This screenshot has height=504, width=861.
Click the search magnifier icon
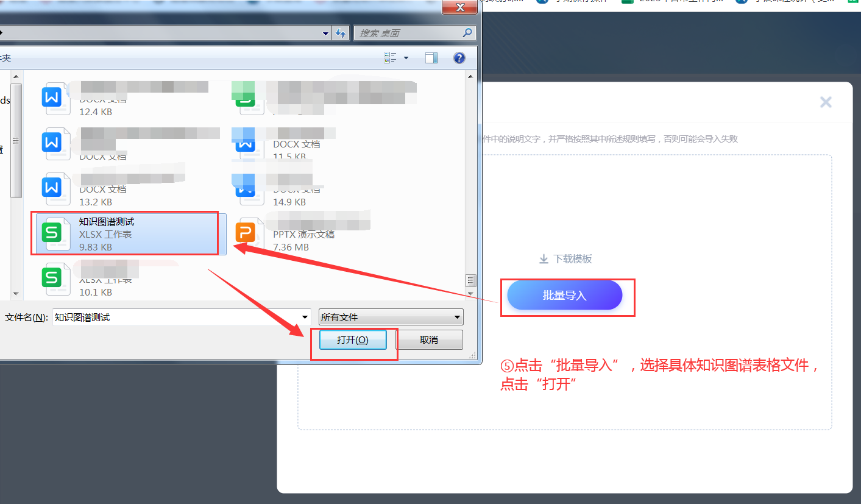467,33
